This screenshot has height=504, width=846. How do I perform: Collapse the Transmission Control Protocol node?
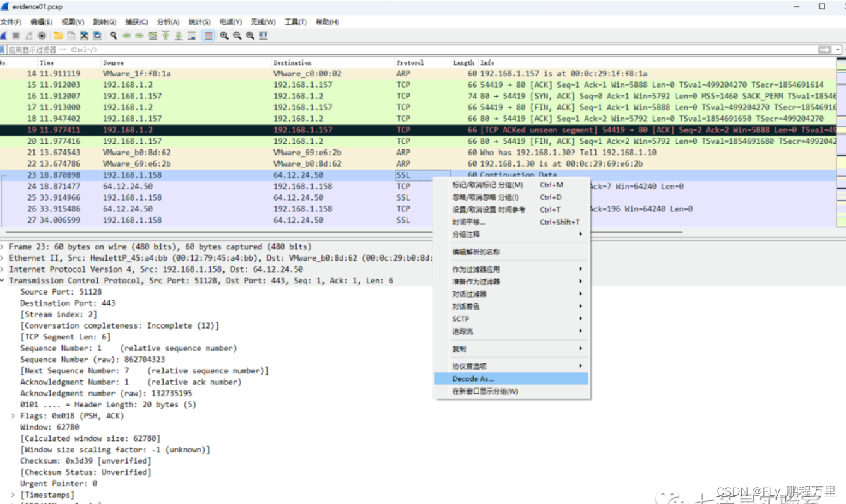click(3, 281)
